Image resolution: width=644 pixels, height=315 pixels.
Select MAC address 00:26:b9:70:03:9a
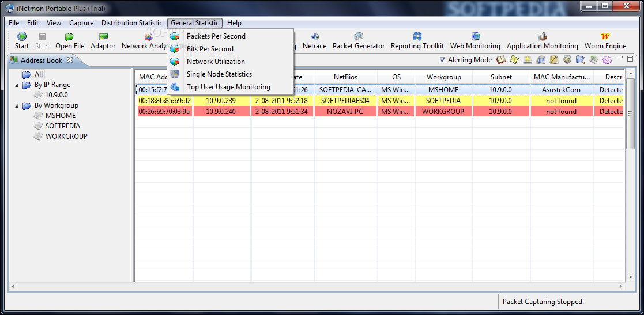(x=164, y=112)
